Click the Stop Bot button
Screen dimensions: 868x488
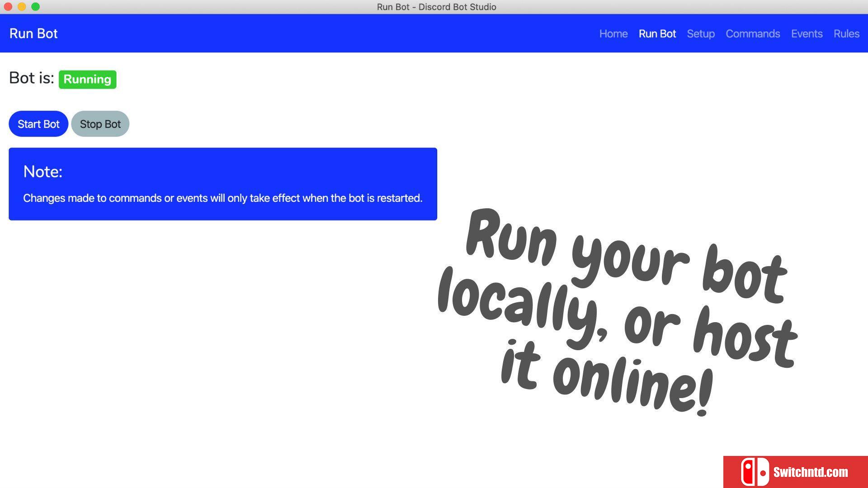point(100,124)
